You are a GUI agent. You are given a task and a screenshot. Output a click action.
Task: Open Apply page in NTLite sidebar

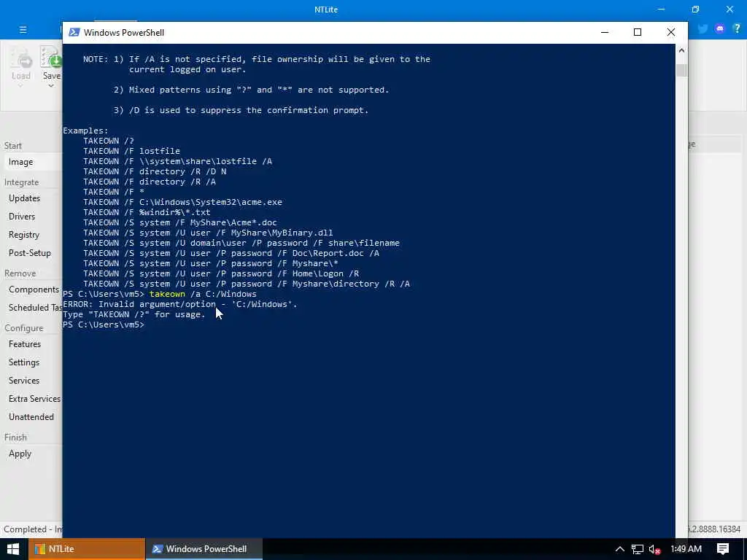tap(20, 454)
